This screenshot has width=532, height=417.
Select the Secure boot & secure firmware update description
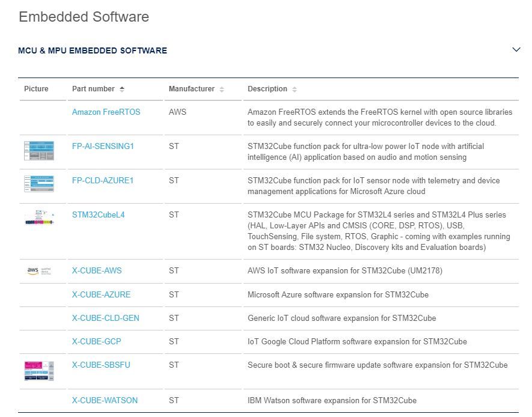point(378,365)
